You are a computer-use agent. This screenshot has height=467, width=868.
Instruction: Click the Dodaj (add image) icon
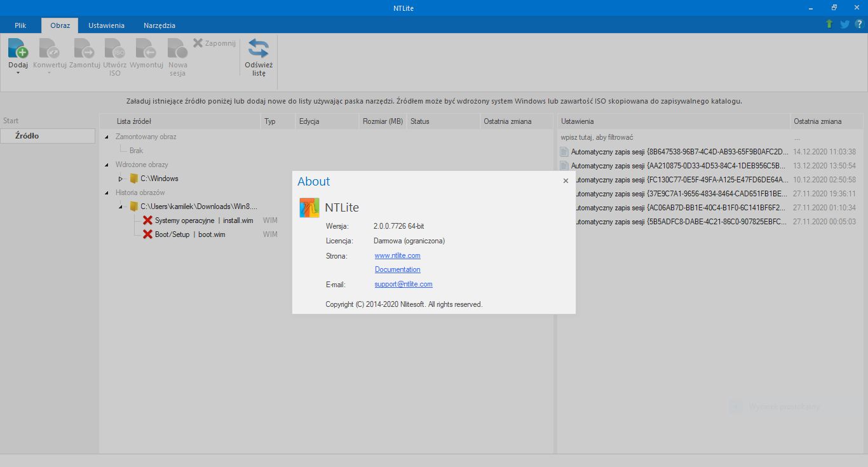(18, 48)
